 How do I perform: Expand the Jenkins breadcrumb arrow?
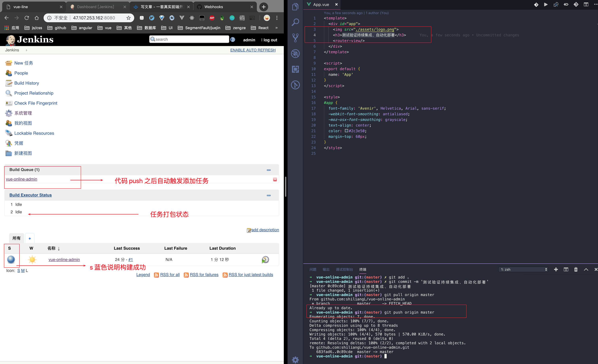26,50
